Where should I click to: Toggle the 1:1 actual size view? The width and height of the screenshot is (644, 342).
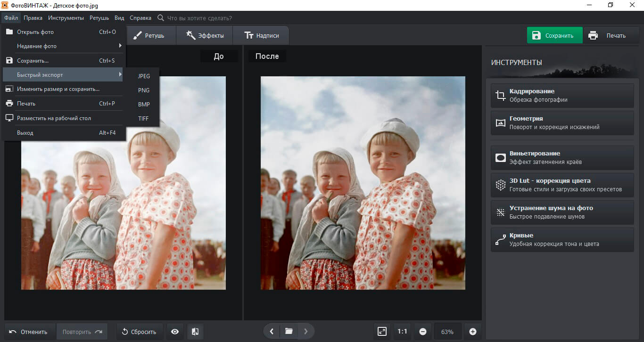click(402, 332)
